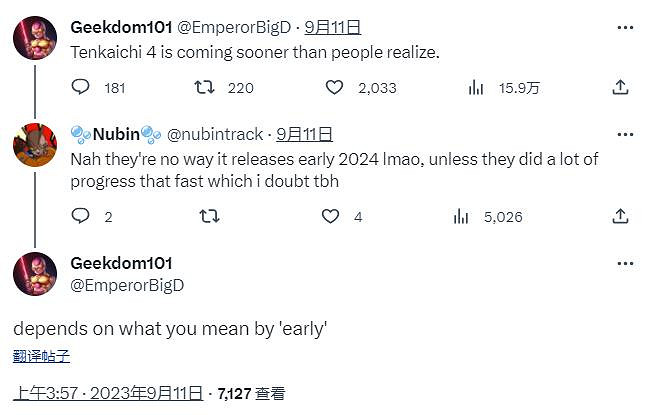This screenshot has width=647, height=415.
Task: Reply to Nubin's tweet
Action: point(81,216)
